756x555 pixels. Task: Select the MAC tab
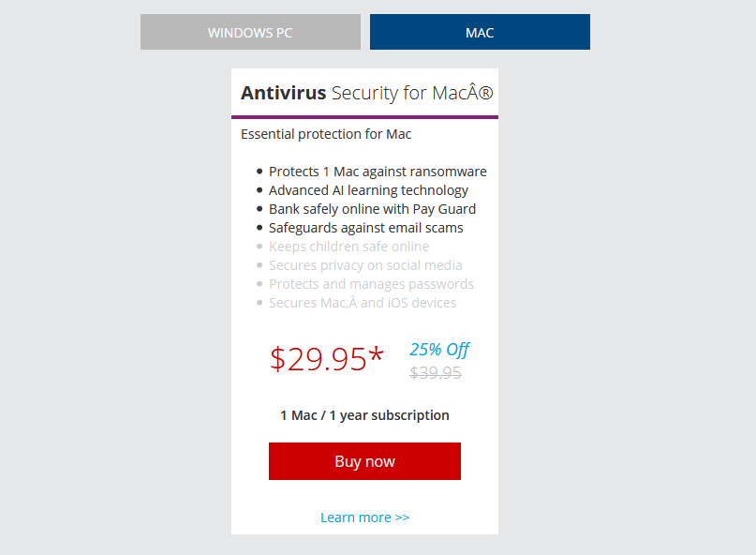tap(479, 32)
